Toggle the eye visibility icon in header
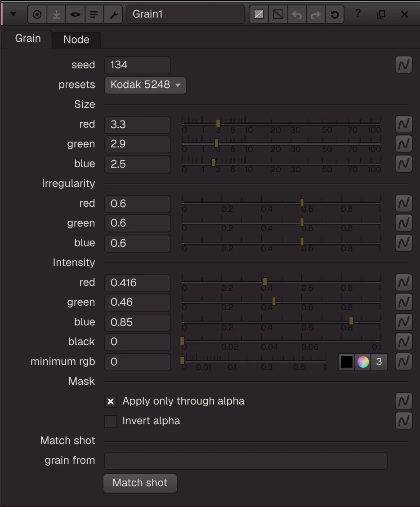Image resolution: width=420 pixels, height=507 pixels. point(75,14)
